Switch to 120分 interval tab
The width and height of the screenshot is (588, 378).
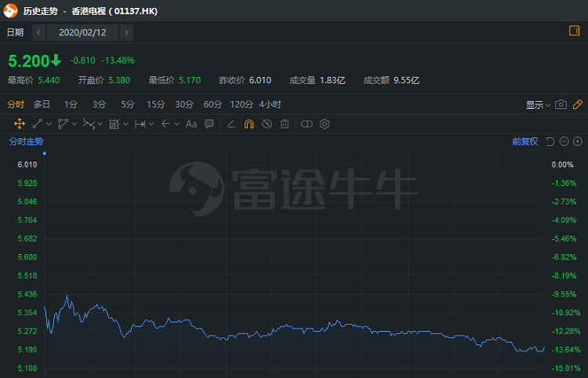(241, 104)
